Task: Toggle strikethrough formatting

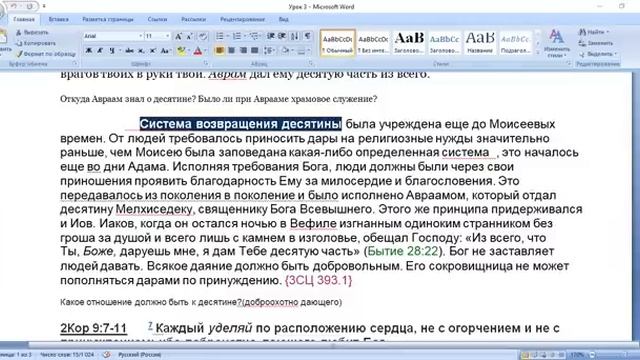Action: 129,51
